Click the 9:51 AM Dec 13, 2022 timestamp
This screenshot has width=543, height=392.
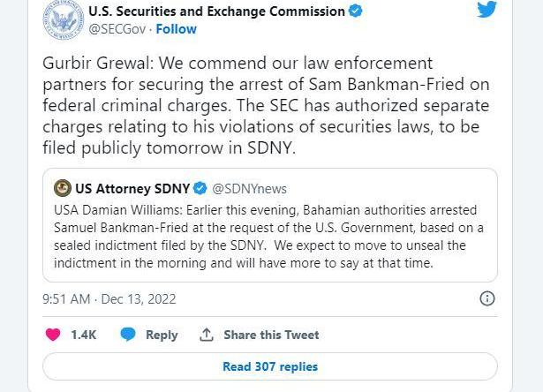[109, 299]
